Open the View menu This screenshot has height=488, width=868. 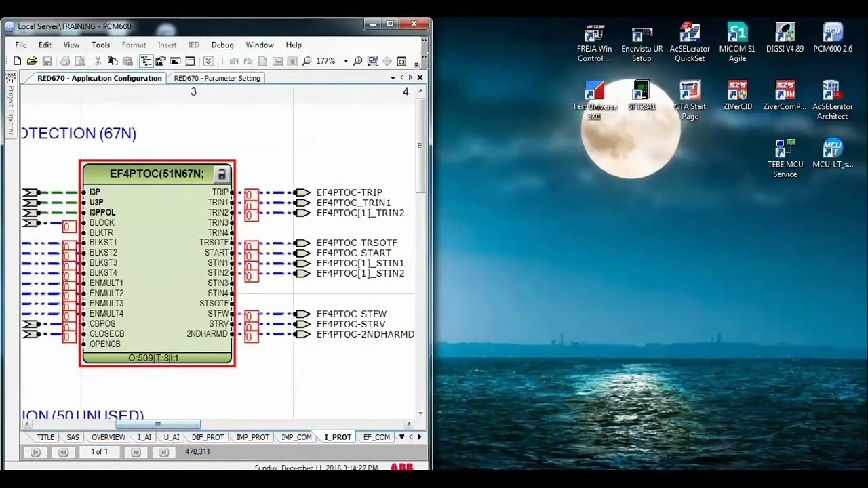[71, 45]
